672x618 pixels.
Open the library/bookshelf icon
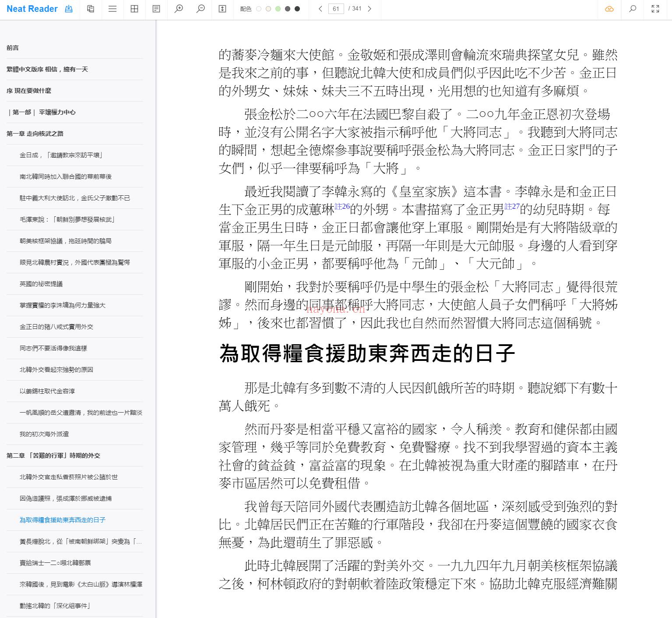click(91, 9)
